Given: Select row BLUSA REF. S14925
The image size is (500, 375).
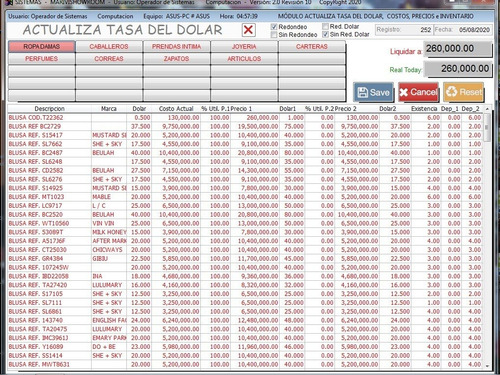Looking at the screenshot, I should pyautogui.click(x=246, y=188).
